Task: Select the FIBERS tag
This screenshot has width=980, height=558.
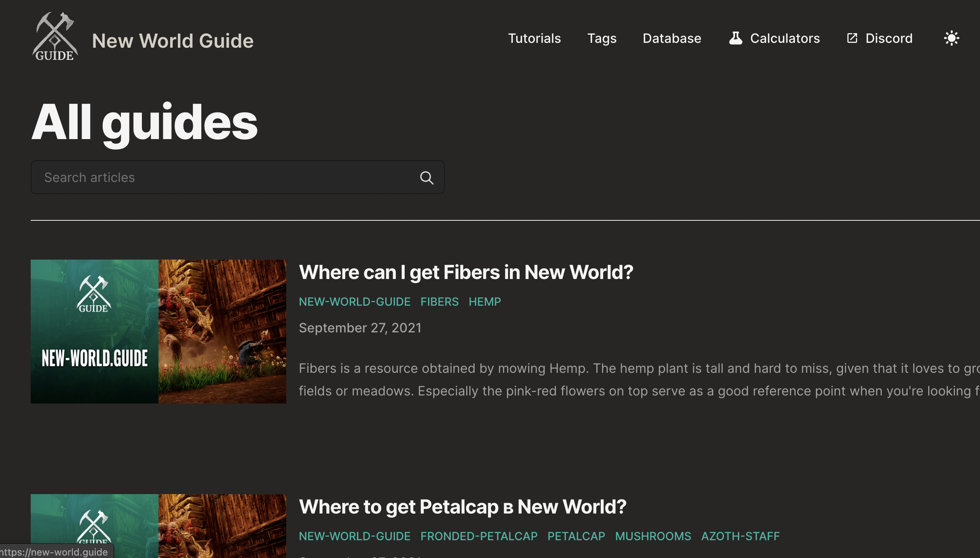Action: [x=439, y=302]
